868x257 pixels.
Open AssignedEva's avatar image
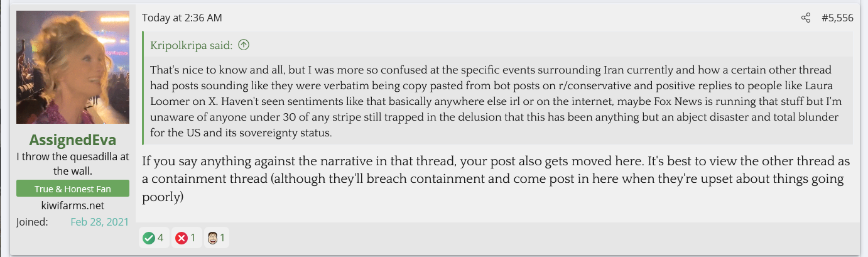point(73,67)
